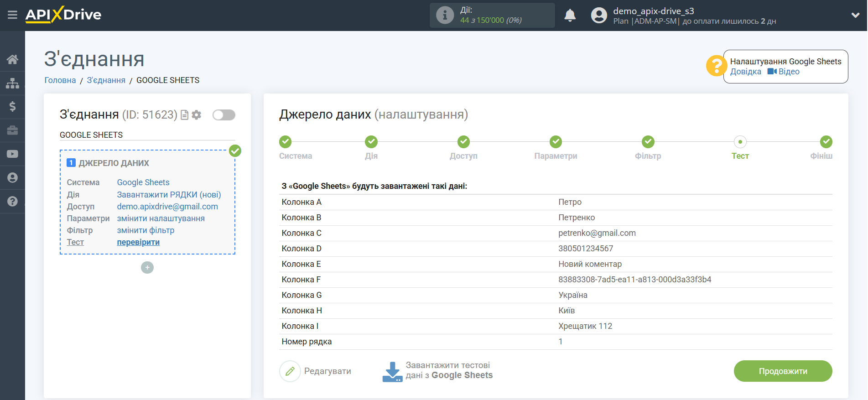
Task: Select the row number value 1
Action: (x=561, y=342)
